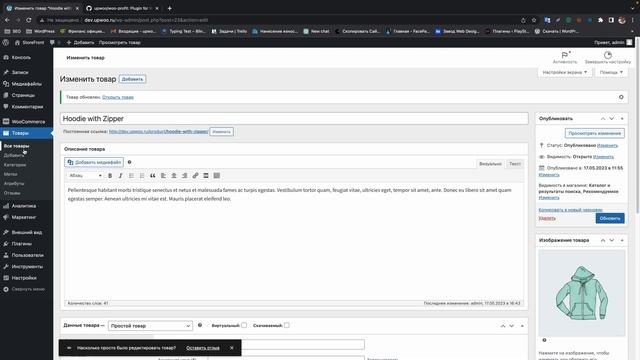Image resolution: width=640 pixels, height=360 pixels.
Task: Expand the Help dropdown tab
Action: [611, 72]
